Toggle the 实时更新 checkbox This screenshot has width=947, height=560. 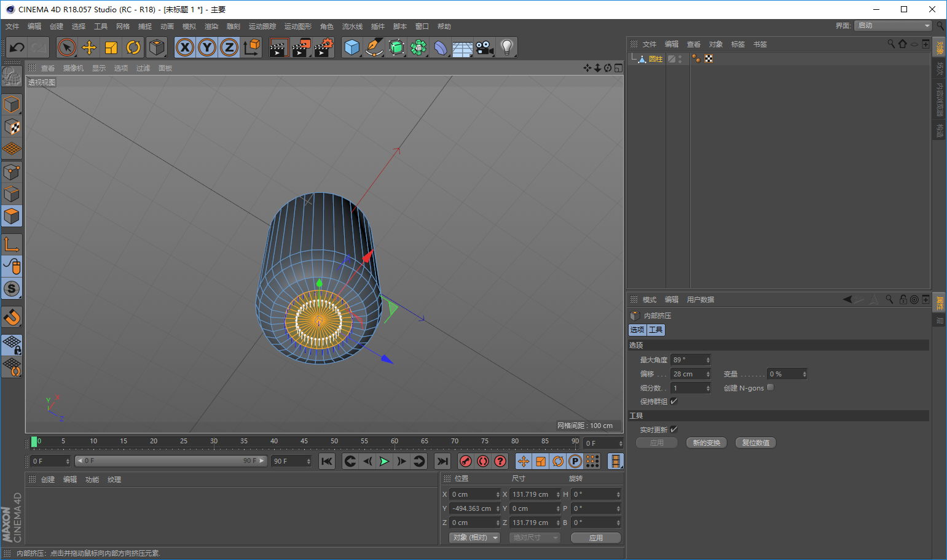674,429
